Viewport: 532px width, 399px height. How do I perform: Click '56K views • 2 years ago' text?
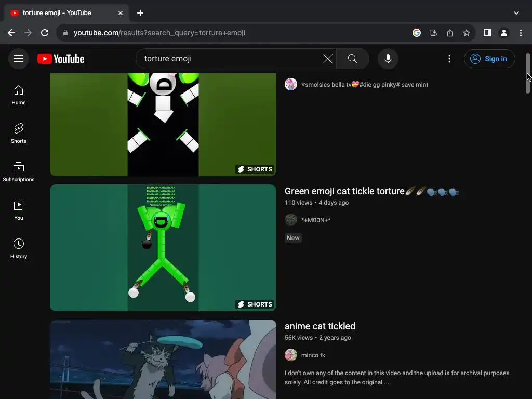click(x=318, y=338)
